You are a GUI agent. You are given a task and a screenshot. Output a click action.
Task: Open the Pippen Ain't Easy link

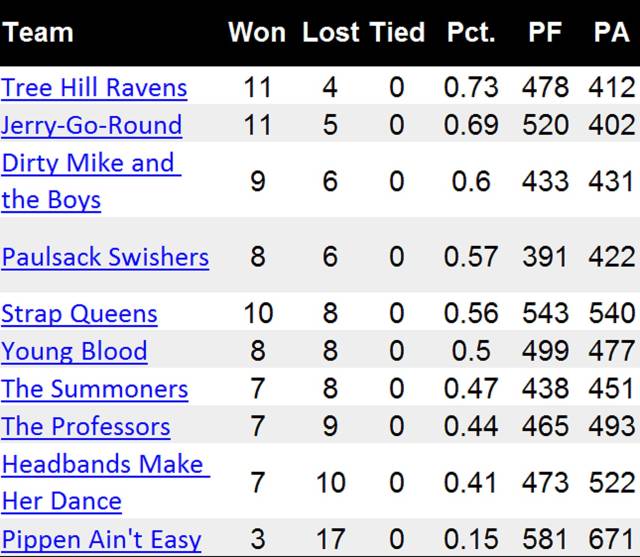point(101,539)
